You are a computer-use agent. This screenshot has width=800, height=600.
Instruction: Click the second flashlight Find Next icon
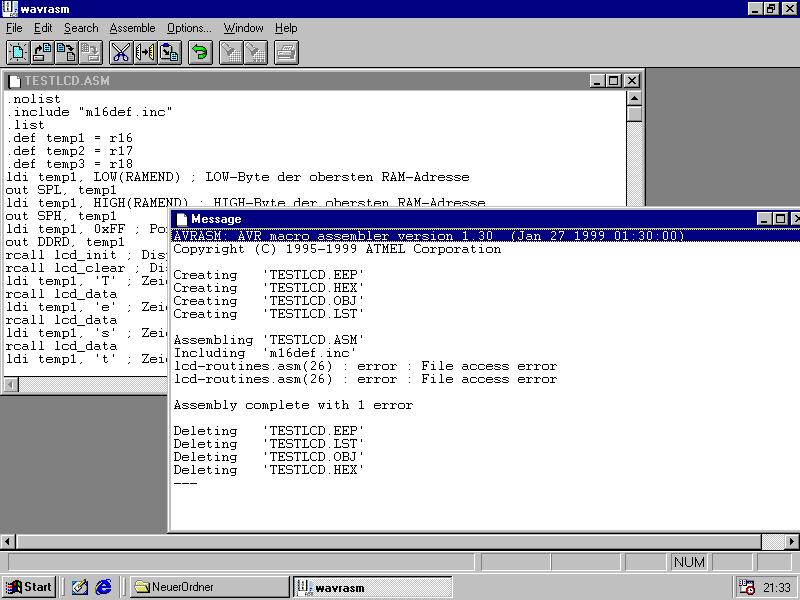pyautogui.click(x=255, y=53)
